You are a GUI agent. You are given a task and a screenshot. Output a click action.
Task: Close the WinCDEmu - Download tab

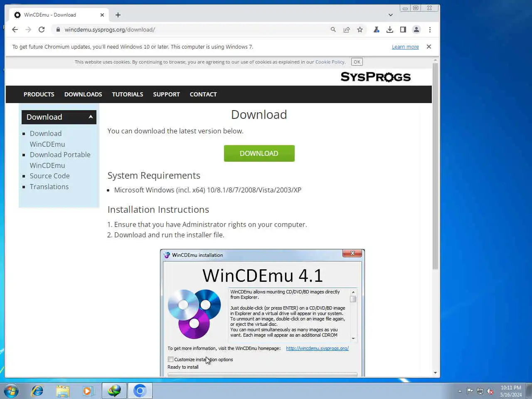click(102, 15)
